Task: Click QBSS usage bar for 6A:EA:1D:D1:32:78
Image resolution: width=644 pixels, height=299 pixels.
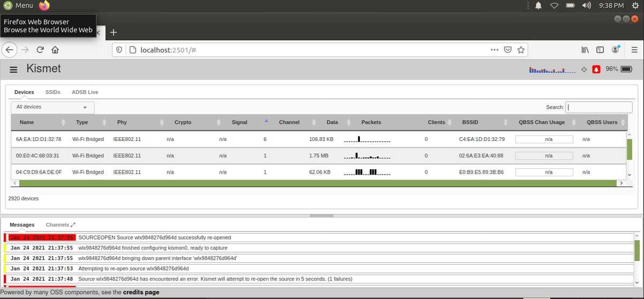Action: coord(544,139)
